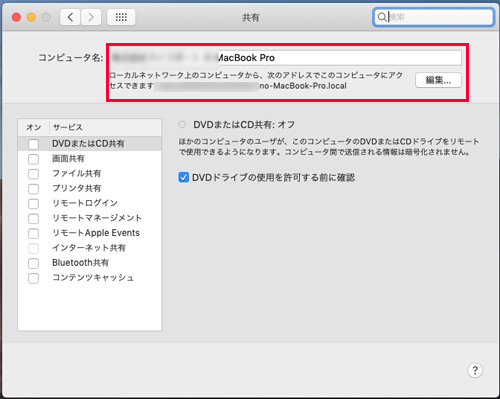The width and height of the screenshot is (500, 399).
Task: Enable the 画面共有 checkbox
Action: coord(33,159)
